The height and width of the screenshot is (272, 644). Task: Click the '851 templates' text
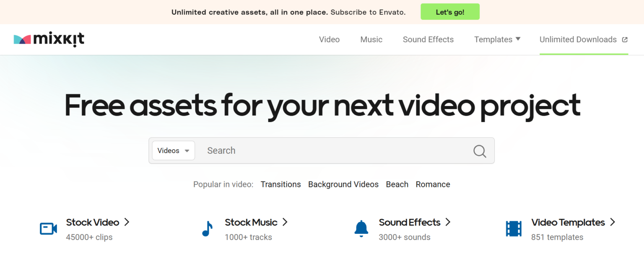[x=557, y=237]
